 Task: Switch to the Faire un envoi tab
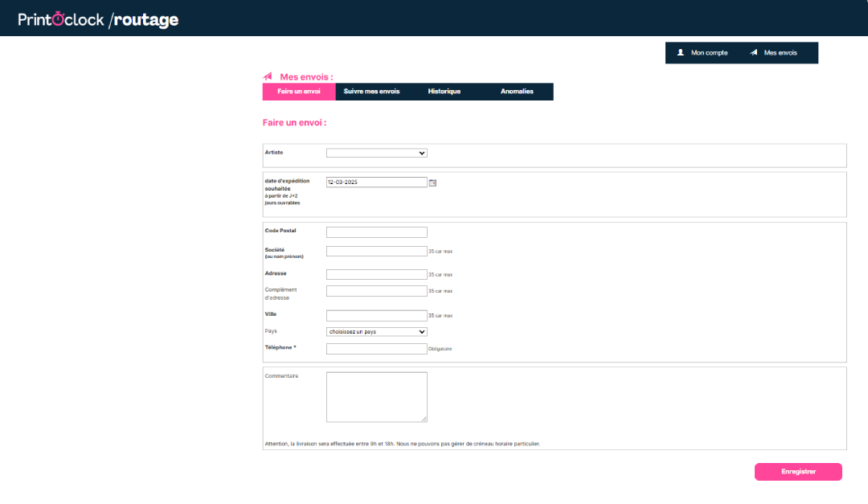[299, 92]
